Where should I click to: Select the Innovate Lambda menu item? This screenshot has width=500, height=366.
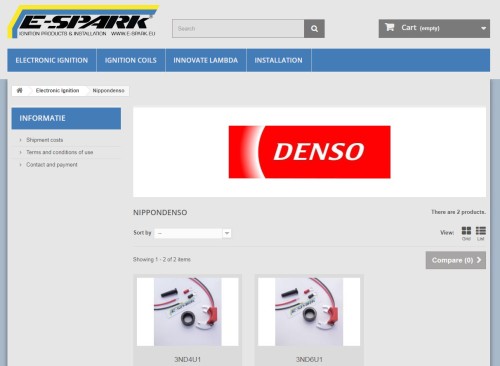[206, 60]
